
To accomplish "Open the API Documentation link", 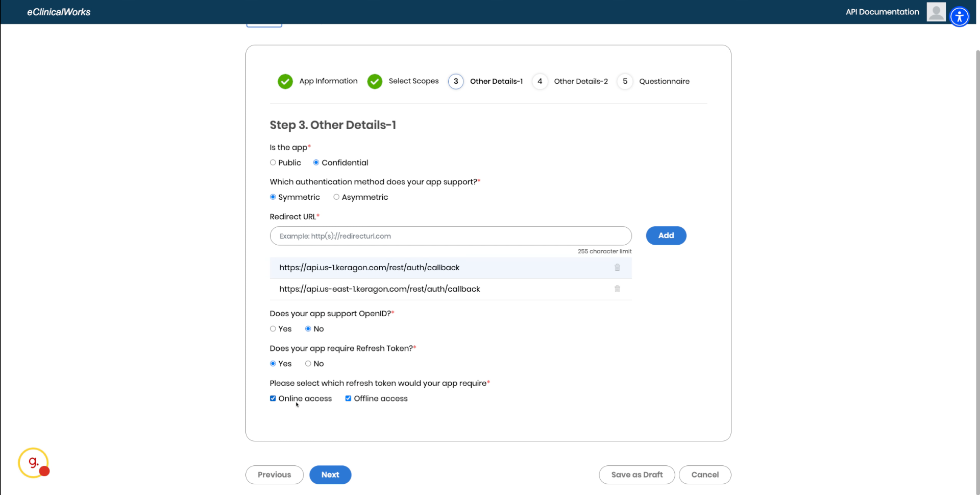I will coord(882,12).
